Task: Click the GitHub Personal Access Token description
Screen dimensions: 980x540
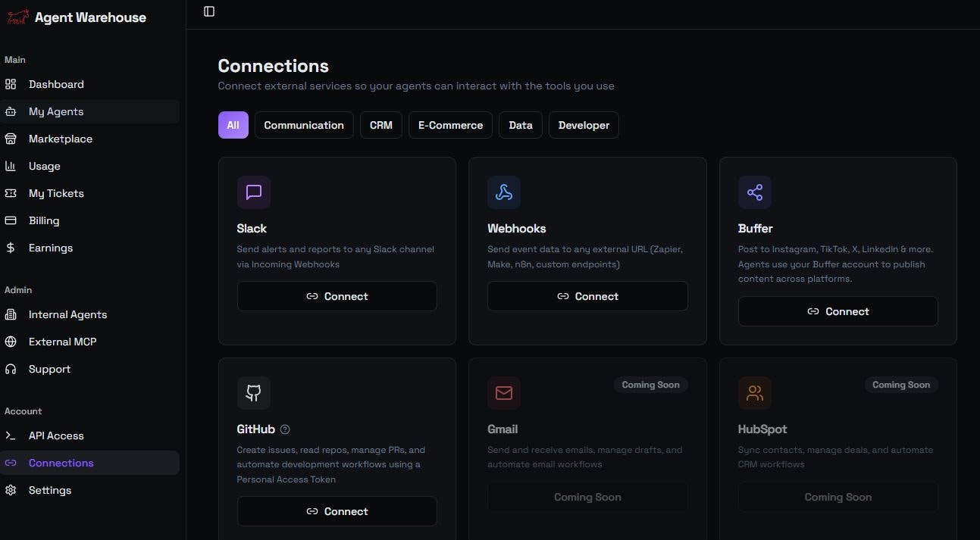Action: pos(331,464)
